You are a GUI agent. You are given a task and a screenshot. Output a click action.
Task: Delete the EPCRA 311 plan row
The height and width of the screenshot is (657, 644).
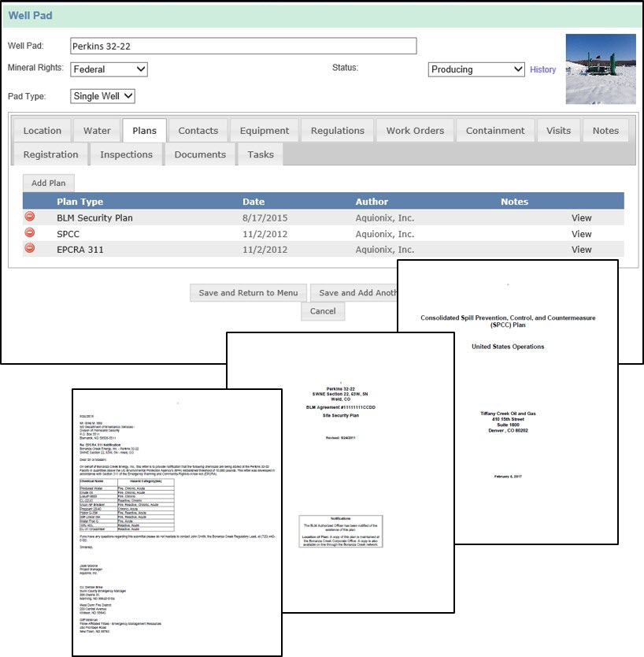(x=30, y=248)
